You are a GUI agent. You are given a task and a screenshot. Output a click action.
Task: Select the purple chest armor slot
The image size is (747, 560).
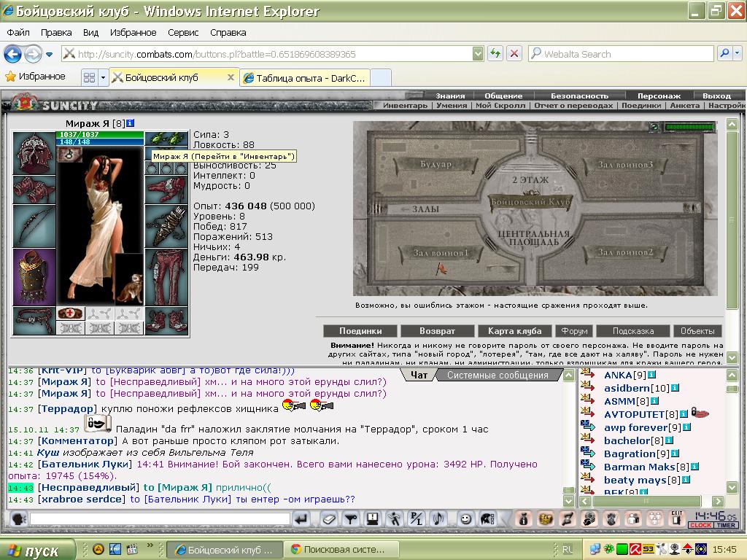[34, 276]
